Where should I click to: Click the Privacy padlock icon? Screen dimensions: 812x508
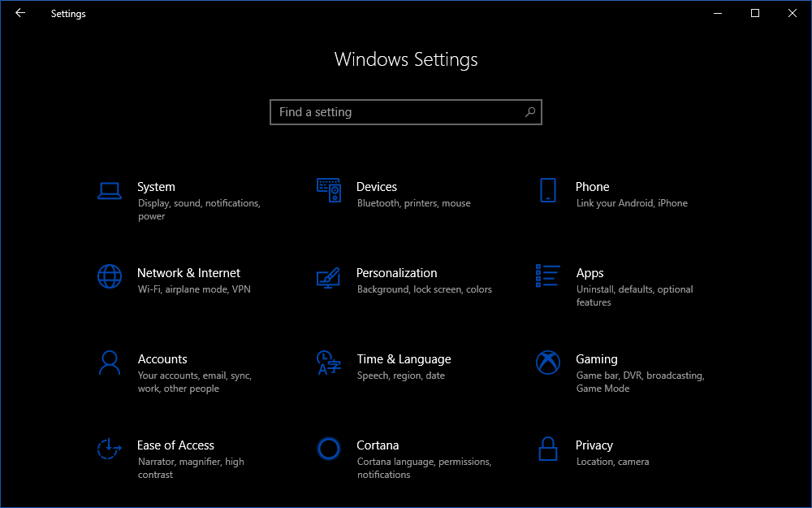(548, 449)
